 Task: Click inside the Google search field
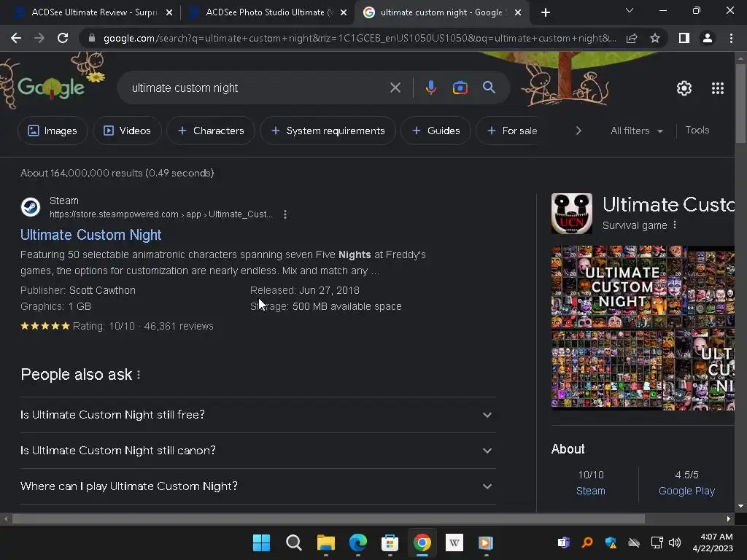pos(258,87)
